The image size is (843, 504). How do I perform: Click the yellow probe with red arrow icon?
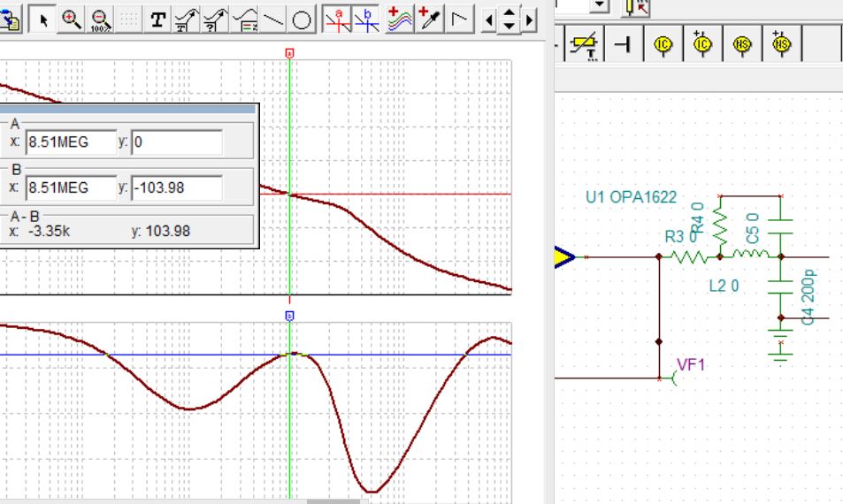pos(636,8)
